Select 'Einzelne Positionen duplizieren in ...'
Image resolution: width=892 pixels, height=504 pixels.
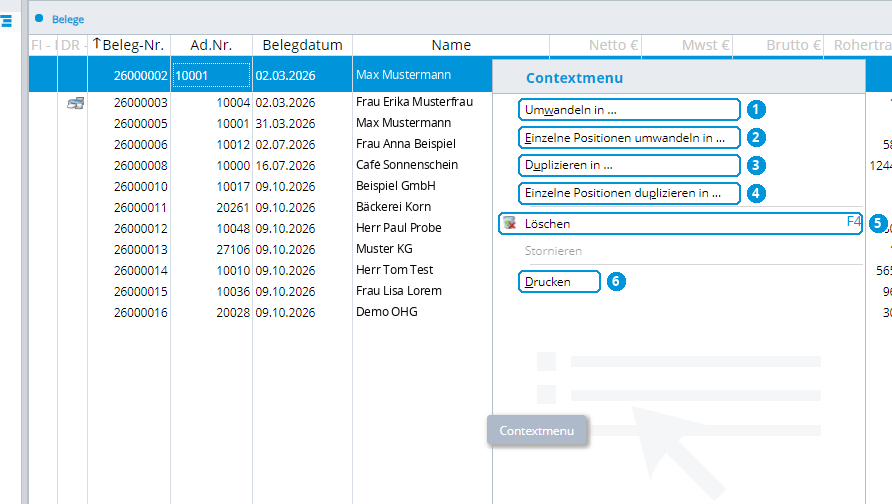click(x=629, y=193)
